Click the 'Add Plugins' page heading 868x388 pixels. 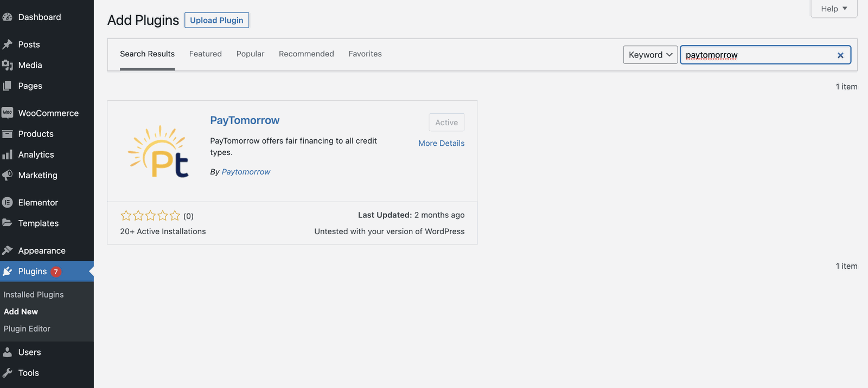coord(143,20)
